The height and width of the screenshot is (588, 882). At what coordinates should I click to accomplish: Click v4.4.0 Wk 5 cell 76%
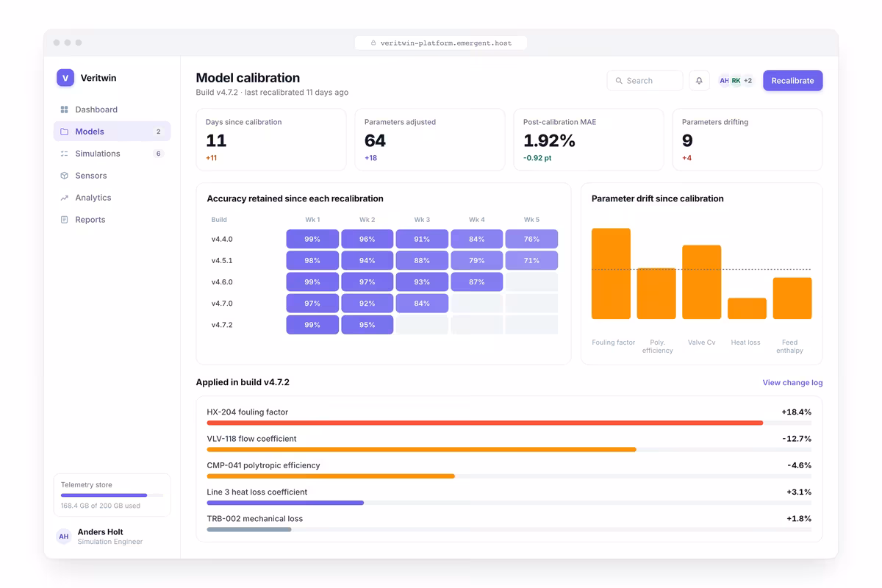click(x=531, y=239)
